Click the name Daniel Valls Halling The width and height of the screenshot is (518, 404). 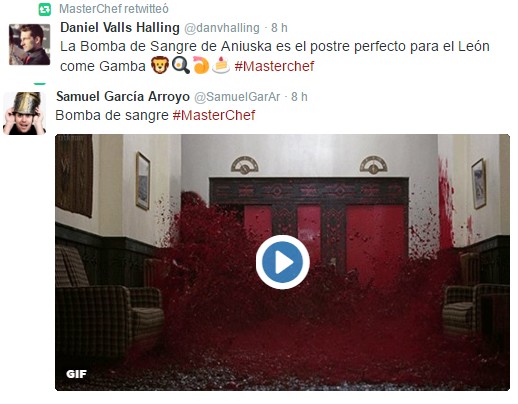tap(120, 27)
